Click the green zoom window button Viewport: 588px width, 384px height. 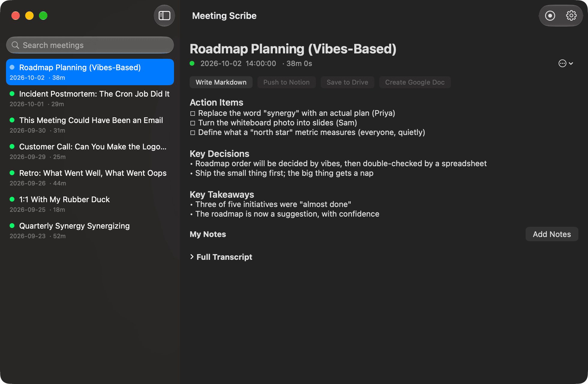[43, 16]
